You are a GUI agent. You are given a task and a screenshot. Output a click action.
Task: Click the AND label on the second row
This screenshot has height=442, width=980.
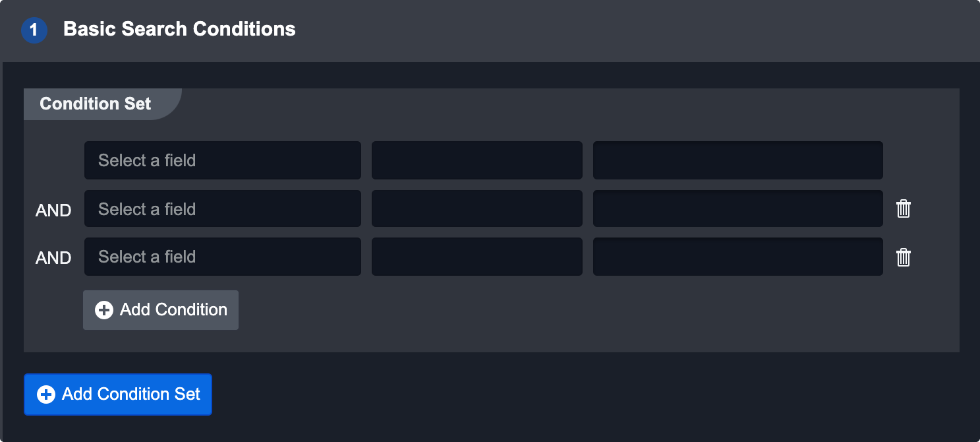tap(53, 210)
